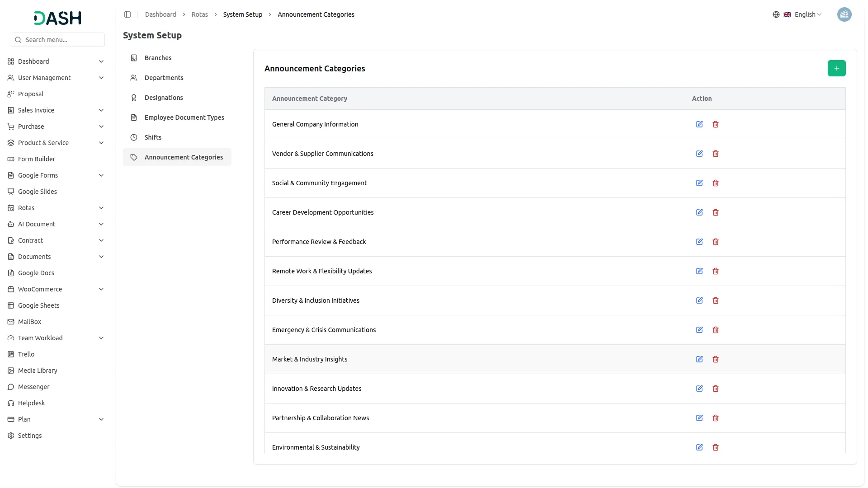The width and height of the screenshot is (868, 488).
Task: Go to Dashboard breadcrumb link
Action: [x=160, y=14]
